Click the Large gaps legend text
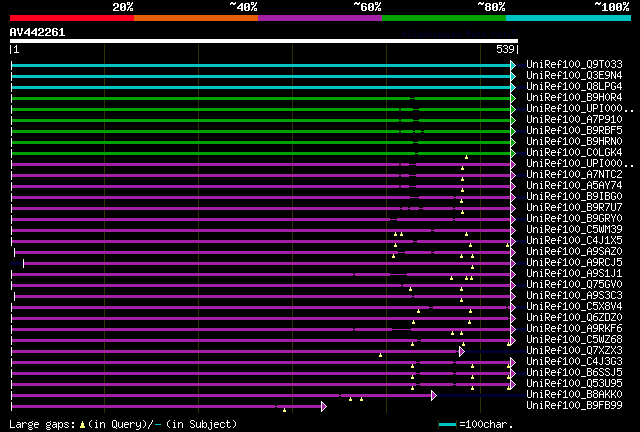Image resolution: width=640 pixels, height=432 pixels. click(x=123, y=424)
